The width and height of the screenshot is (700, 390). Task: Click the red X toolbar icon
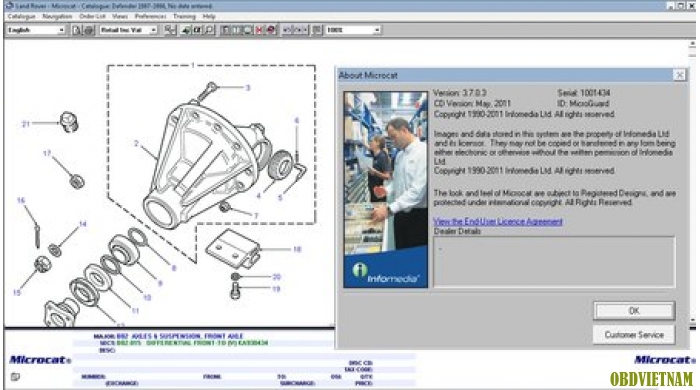[x=259, y=30]
